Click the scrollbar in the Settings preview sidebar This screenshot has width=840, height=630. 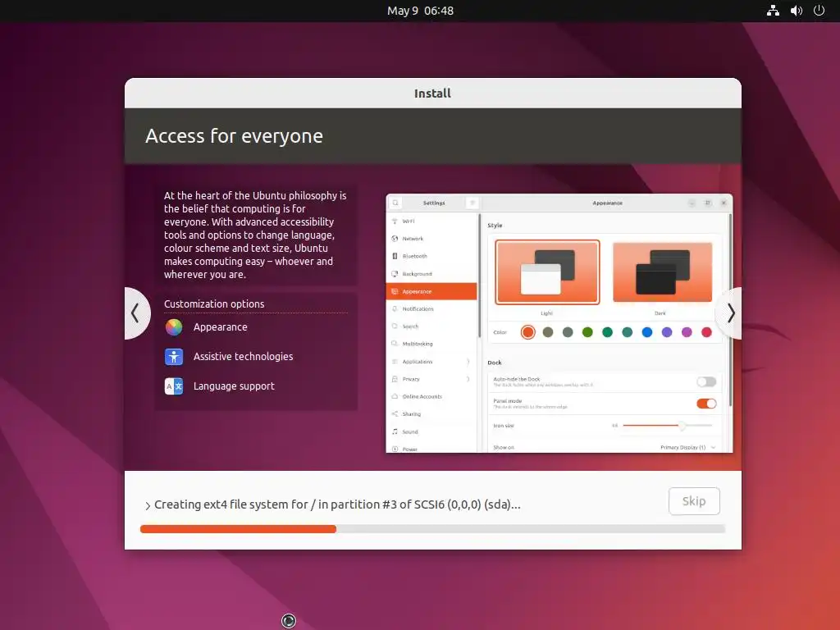(479, 276)
